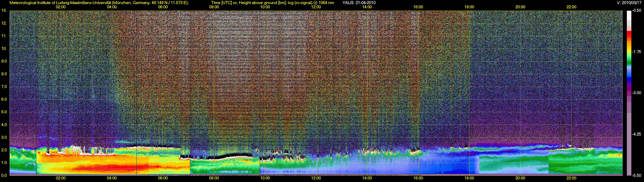
Task: Click the 8.0 height axis label
Action: point(4,74)
